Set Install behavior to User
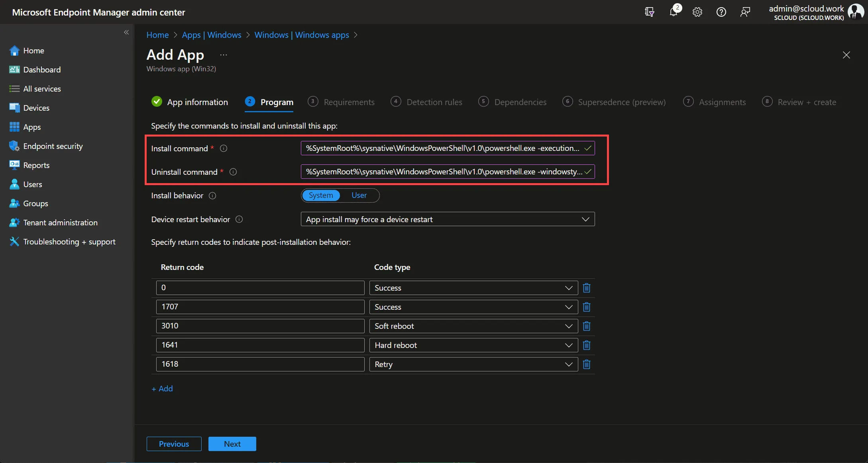 (x=359, y=195)
